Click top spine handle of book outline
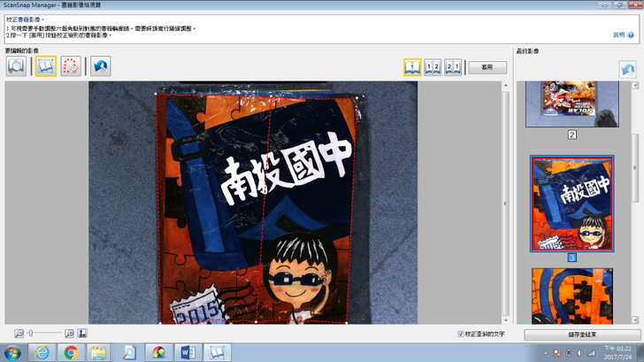Image resolution: width=644 pixels, height=362 pixels. point(271,96)
